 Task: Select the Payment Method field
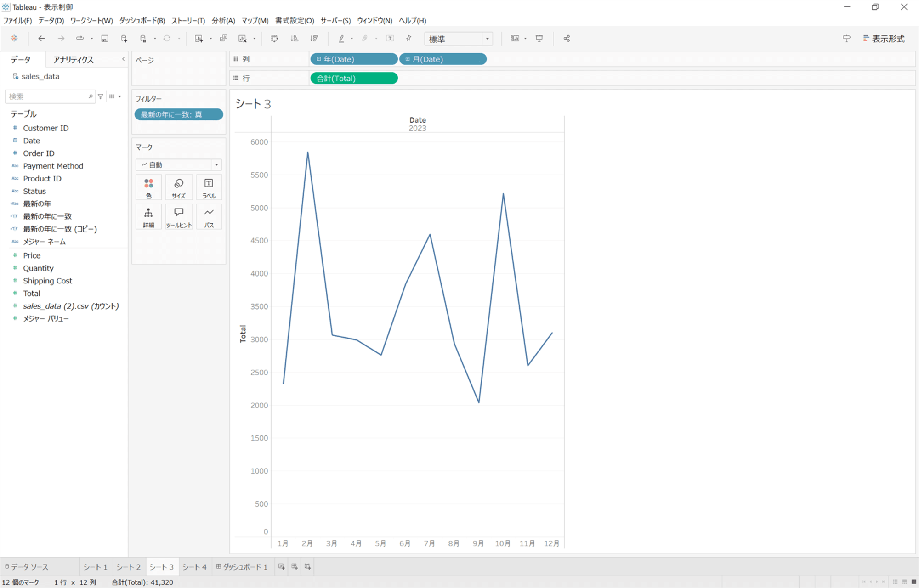tap(53, 166)
